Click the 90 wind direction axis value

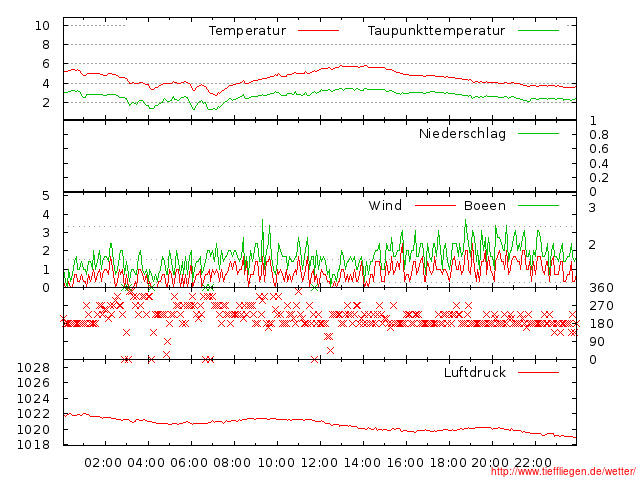(597, 342)
